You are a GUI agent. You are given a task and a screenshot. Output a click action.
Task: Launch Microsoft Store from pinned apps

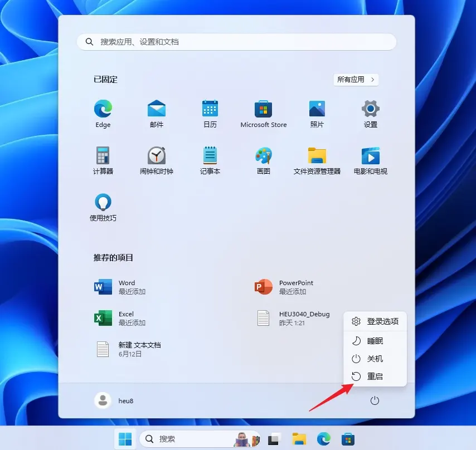tap(264, 114)
